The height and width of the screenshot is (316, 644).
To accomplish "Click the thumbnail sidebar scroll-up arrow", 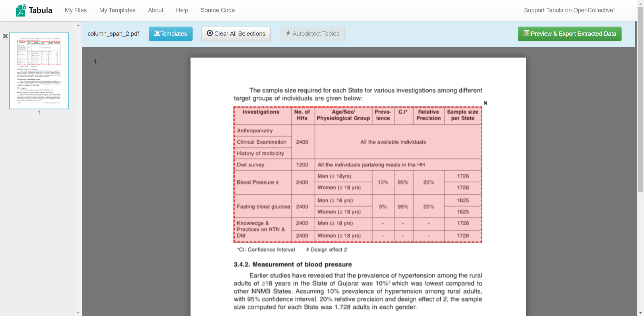I will tap(78, 25).
